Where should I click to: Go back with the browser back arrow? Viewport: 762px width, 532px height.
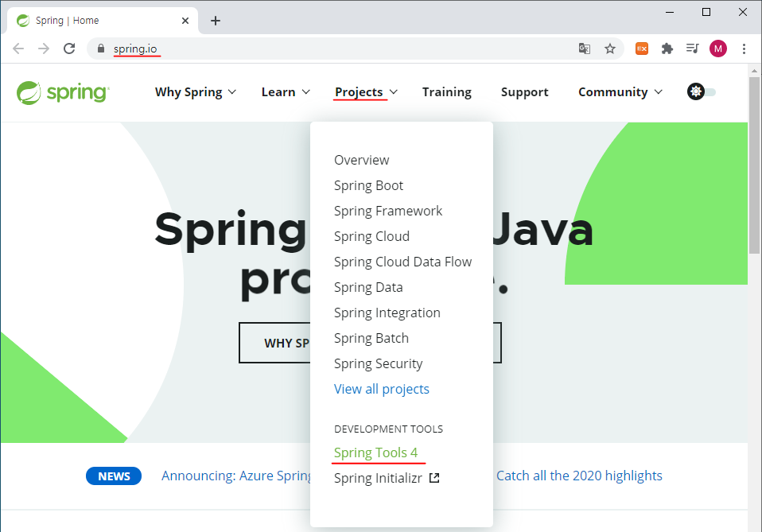(18, 49)
